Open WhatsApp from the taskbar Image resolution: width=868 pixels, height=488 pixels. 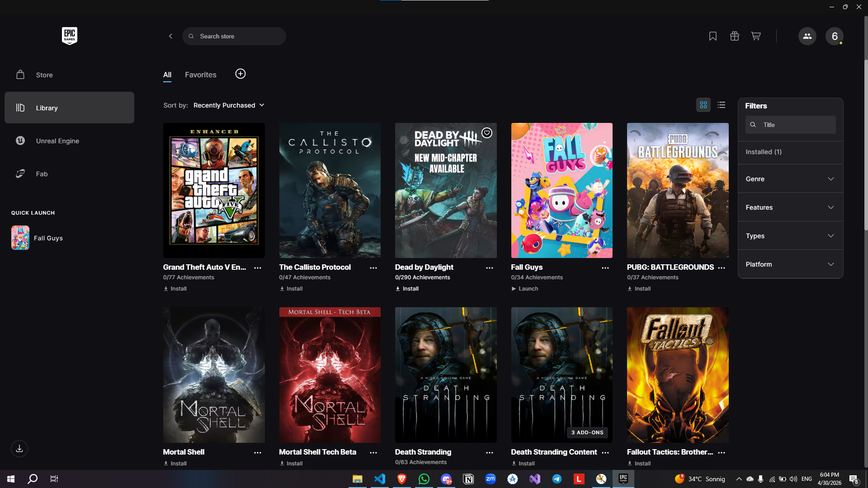point(424,479)
